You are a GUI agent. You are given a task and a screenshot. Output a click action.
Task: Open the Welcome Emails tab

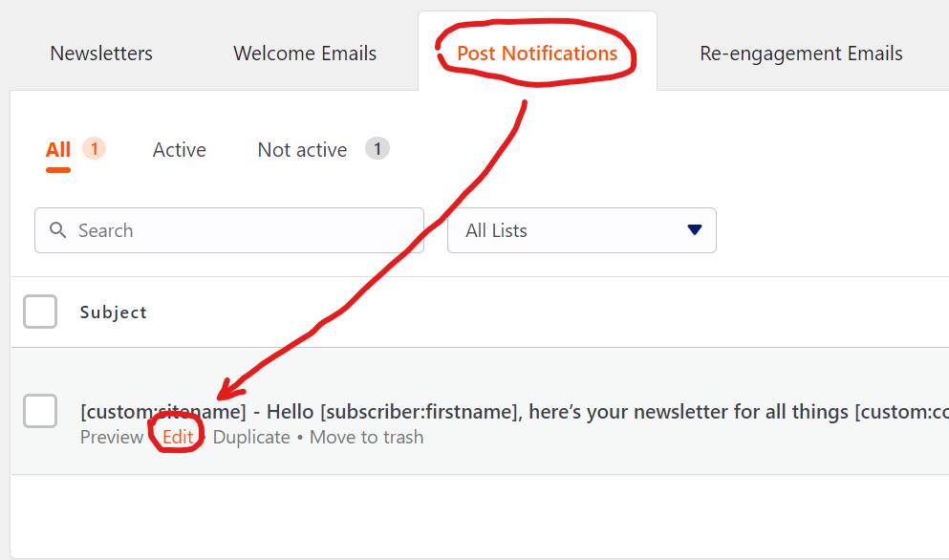305,54
